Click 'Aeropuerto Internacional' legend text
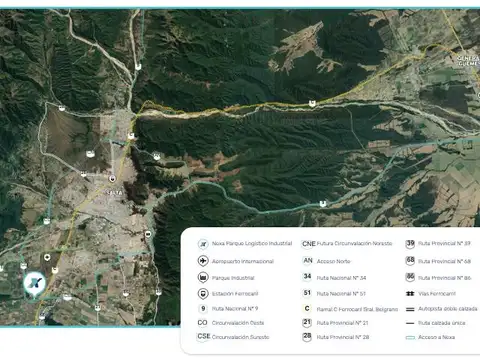The height and width of the screenshot is (360, 480). click(243, 261)
